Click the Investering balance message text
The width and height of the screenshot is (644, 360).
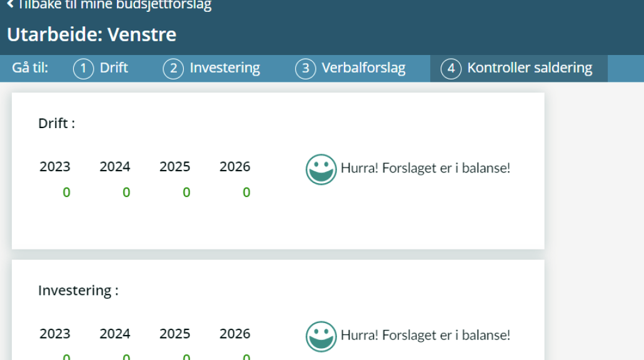426,335
